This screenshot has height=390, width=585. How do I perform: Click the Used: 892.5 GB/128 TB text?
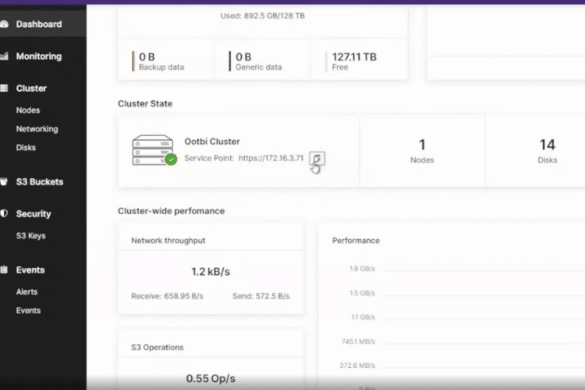pos(262,16)
